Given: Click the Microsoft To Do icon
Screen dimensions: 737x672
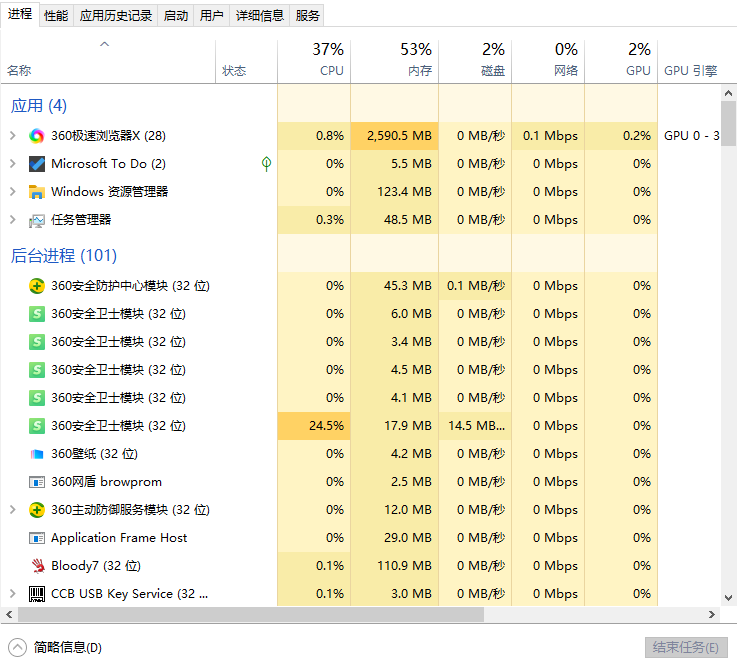Looking at the screenshot, I should pyautogui.click(x=37, y=164).
